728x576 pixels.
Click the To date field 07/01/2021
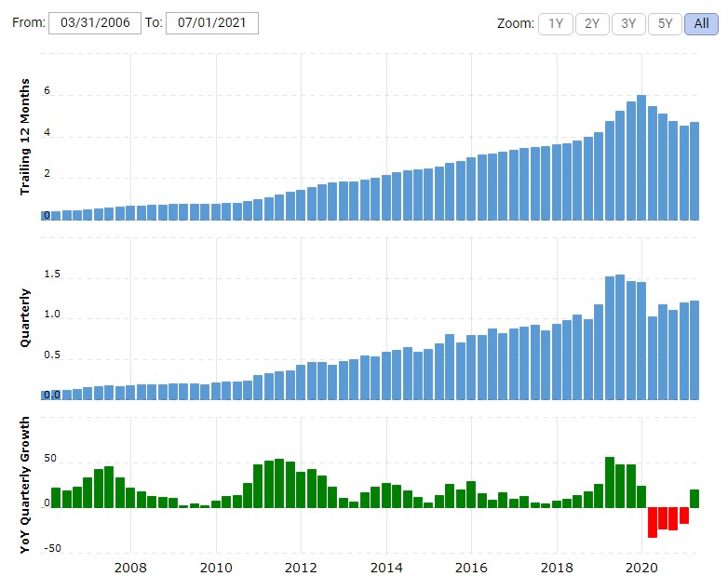(x=211, y=22)
